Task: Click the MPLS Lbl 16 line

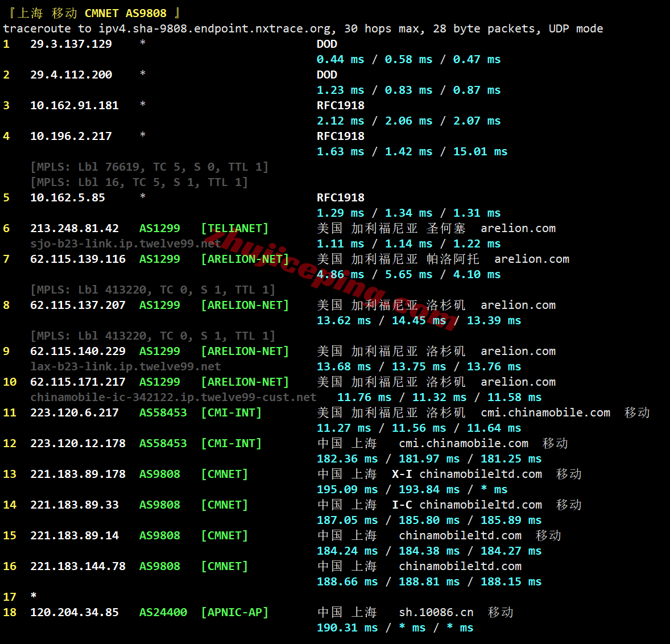Action: click(x=139, y=183)
